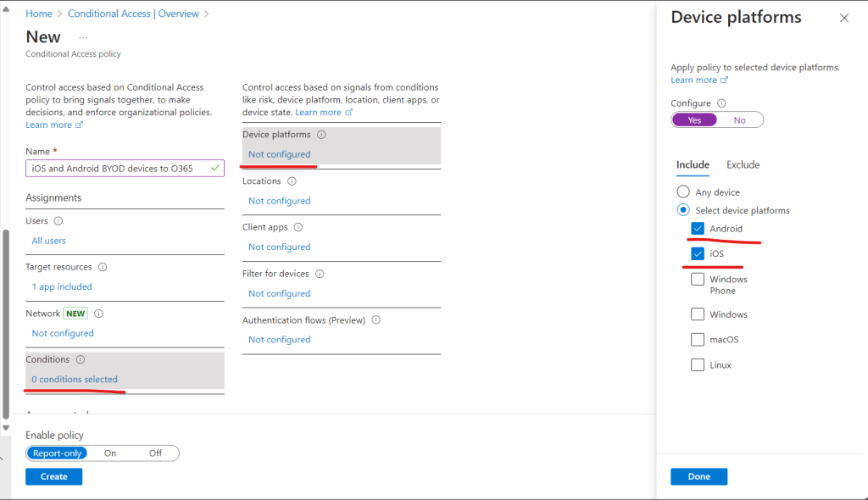Viewport: 868px width, 500px height.
Task: Click the info icon beside Authentication flows (Preview)
Action: tap(376, 320)
